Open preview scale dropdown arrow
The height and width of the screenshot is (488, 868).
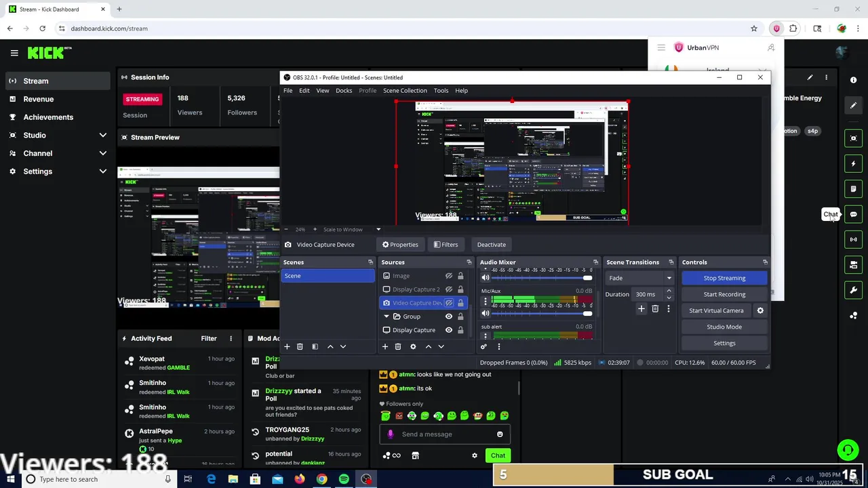[378, 229]
